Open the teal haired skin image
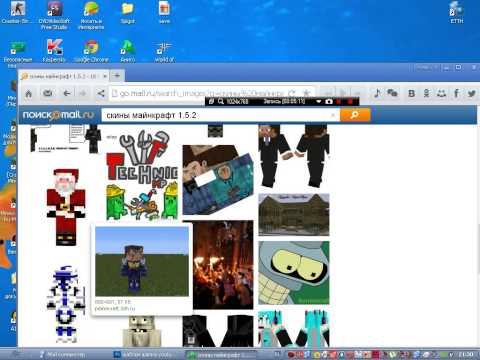The height and width of the screenshot is (360, 480). click(x=294, y=329)
